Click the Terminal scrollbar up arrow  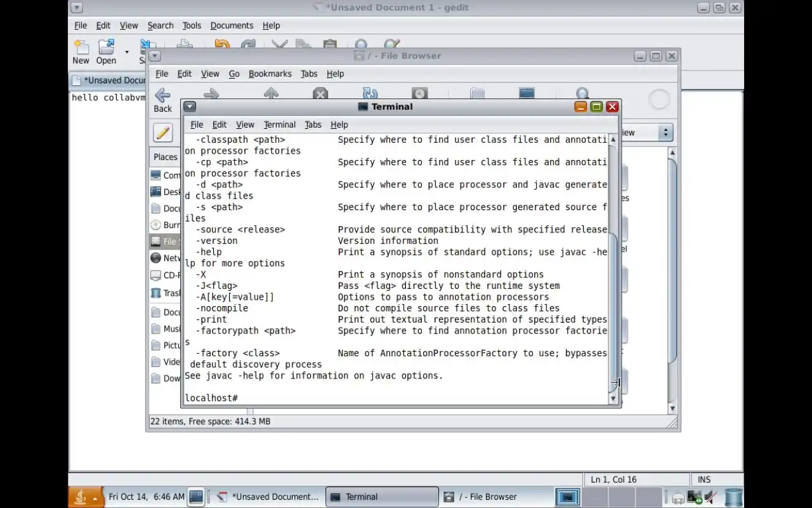tap(613, 139)
